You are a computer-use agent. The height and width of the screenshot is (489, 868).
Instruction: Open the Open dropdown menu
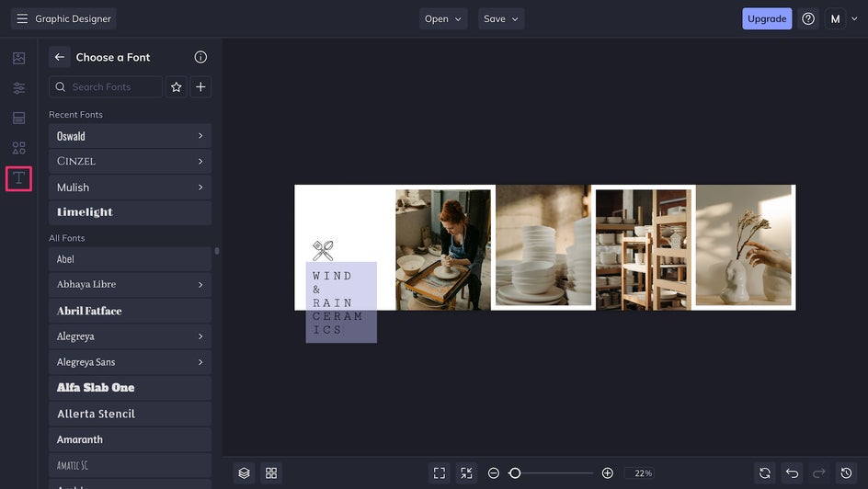coord(443,18)
